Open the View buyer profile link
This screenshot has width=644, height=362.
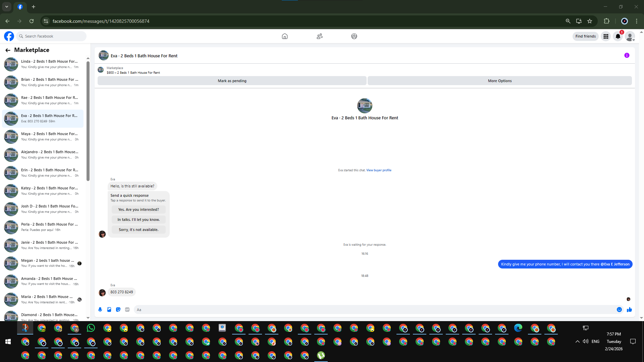pyautogui.click(x=379, y=170)
